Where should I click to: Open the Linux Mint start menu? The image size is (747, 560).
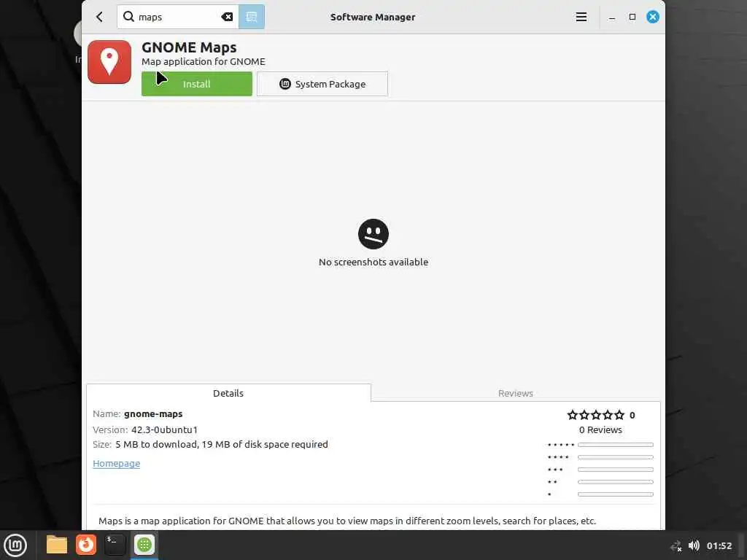15,545
